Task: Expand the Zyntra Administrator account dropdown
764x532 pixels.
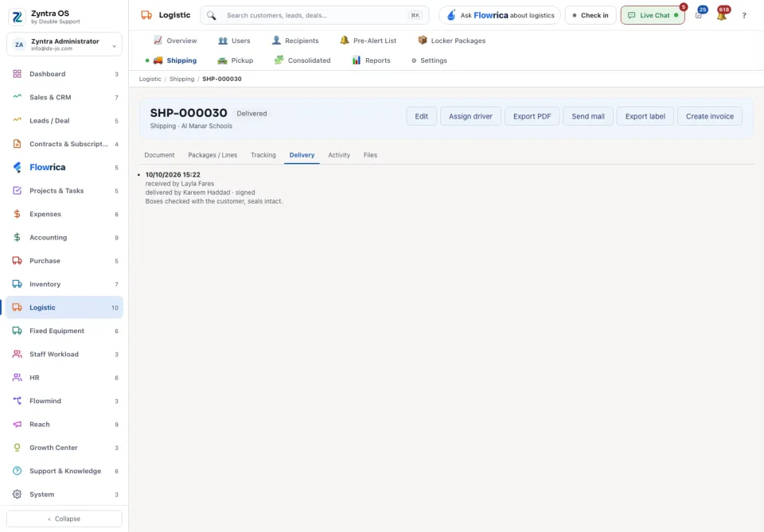Action: (x=64, y=45)
